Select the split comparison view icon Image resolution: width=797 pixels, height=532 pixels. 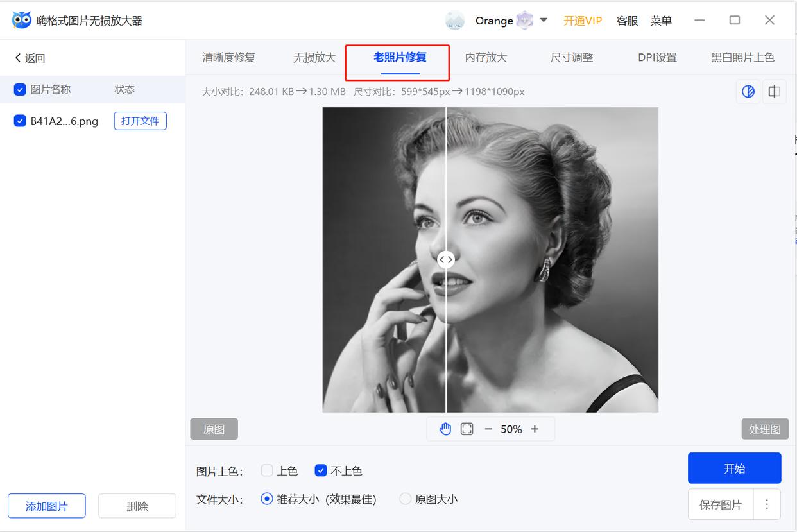click(748, 91)
